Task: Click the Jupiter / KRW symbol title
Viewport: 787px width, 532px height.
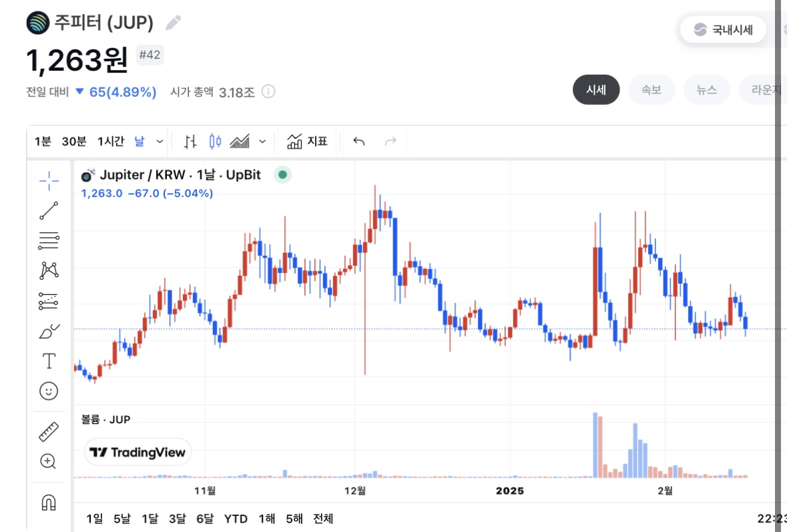Action: (x=180, y=175)
